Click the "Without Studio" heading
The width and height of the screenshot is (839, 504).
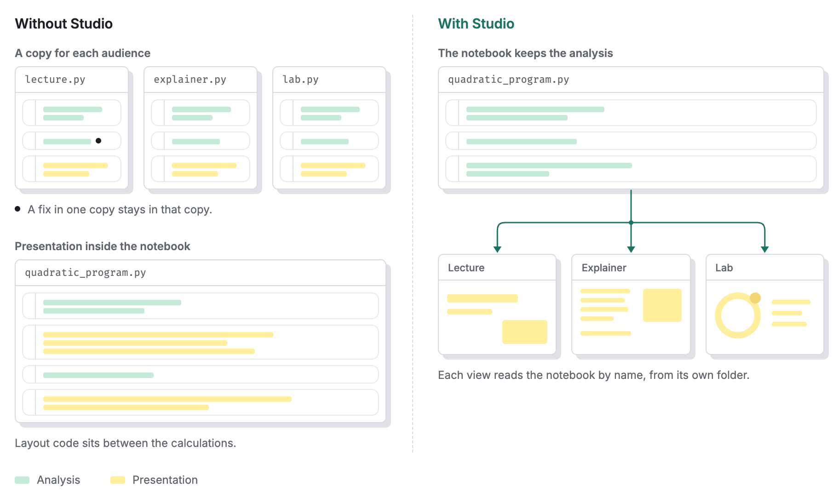pos(64,23)
